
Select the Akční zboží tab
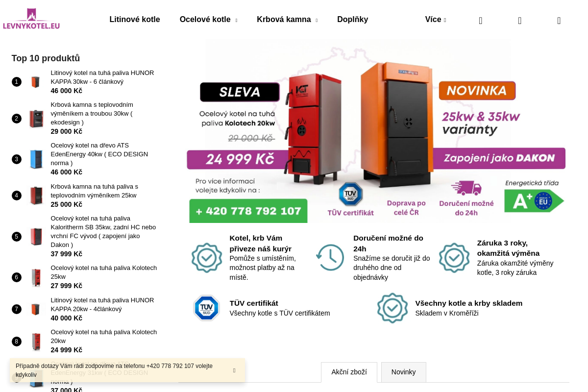coord(349,372)
